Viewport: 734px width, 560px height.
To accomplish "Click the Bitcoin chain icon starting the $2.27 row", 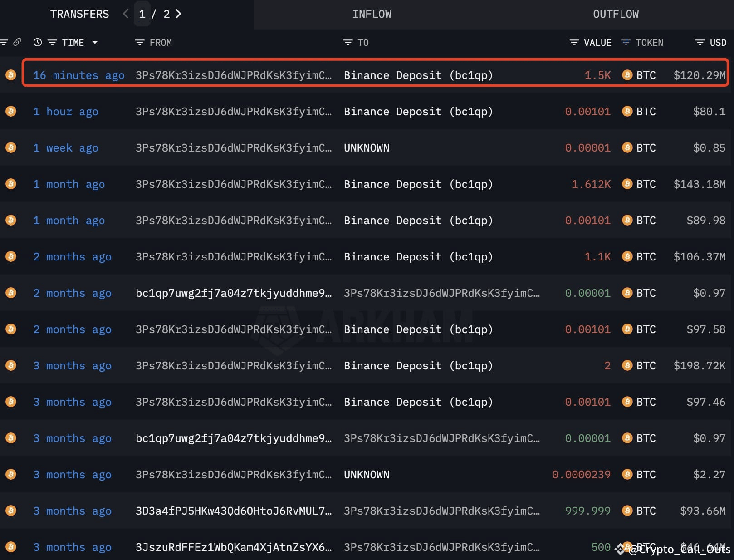I will (x=11, y=474).
